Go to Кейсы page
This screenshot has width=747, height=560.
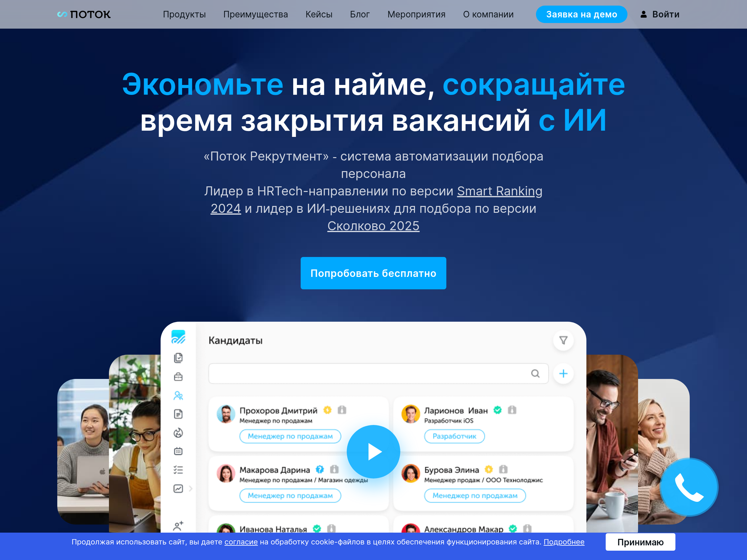click(x=319, y=15)
